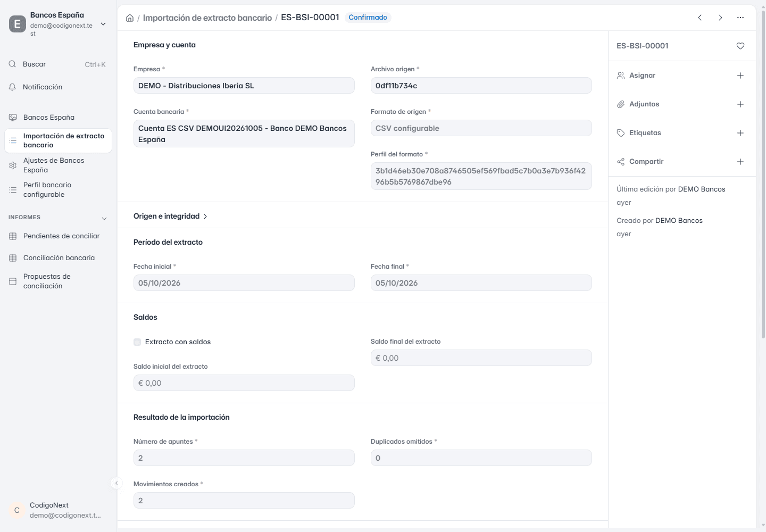Viewport: 766px width, 532px height.
Task: Click table icon beside Pendientes de conciliar
Action: [x=13, y=236]
